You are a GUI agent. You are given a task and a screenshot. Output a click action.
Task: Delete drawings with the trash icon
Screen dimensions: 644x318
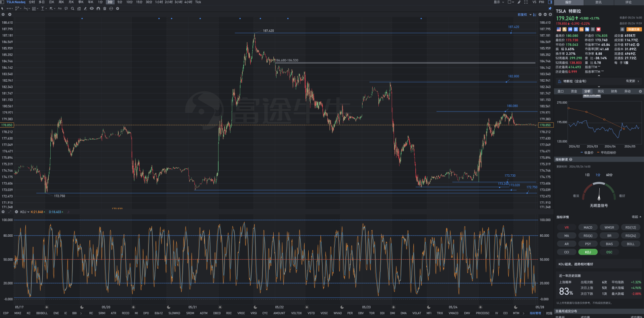pos(105,8)
